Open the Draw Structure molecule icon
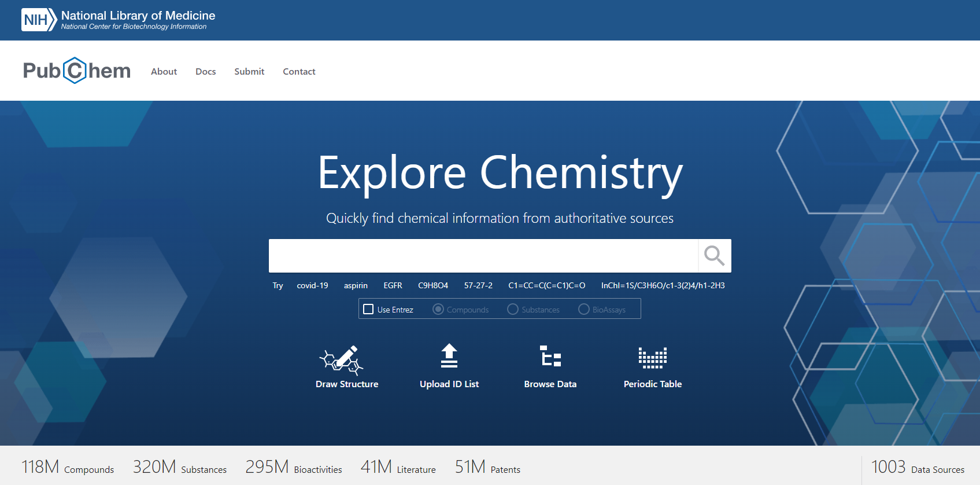The image size is (980, 485). pos(341,360)
